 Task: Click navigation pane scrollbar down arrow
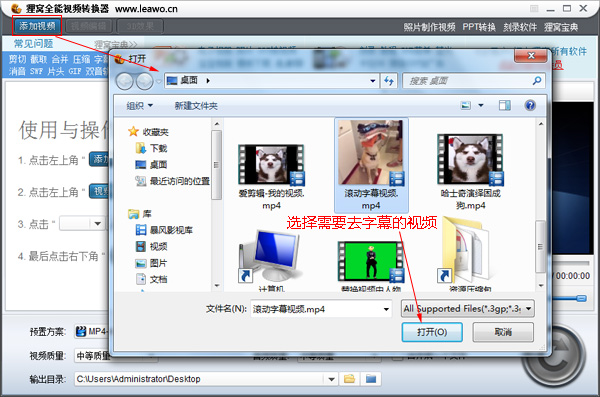(217, 286)
